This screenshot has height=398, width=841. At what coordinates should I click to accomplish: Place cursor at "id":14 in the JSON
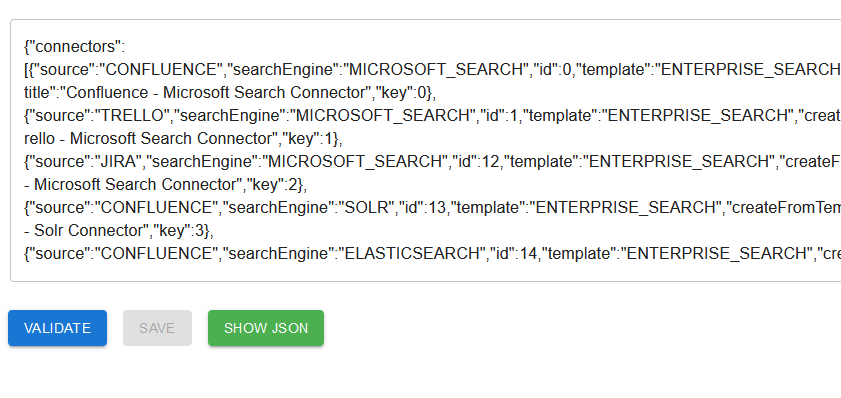[x=512, y=253]
